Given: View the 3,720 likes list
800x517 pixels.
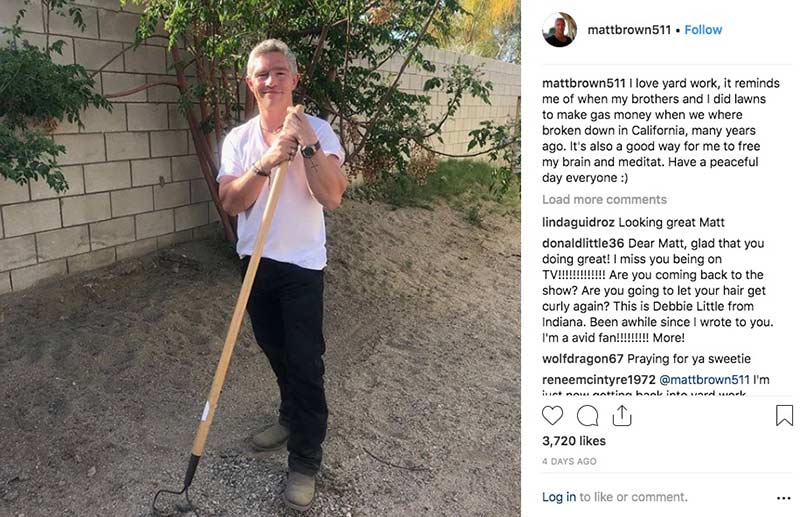Looking at the screenshot, I should point(573,441).
